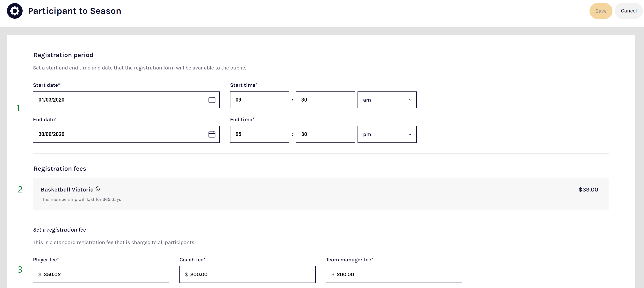This screenshot has height=288, width=644.
Task: Edit the Start time hour field 09
Action: point(259,100)
